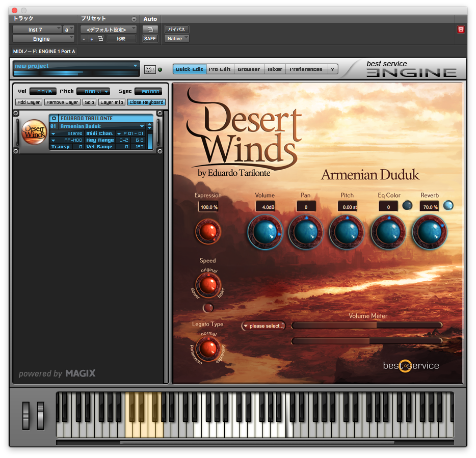The width and height of the screenshot is (476, 458).
Task: Click the Remove Layer button
Action: pyautogui.click(x=62, y=102)
